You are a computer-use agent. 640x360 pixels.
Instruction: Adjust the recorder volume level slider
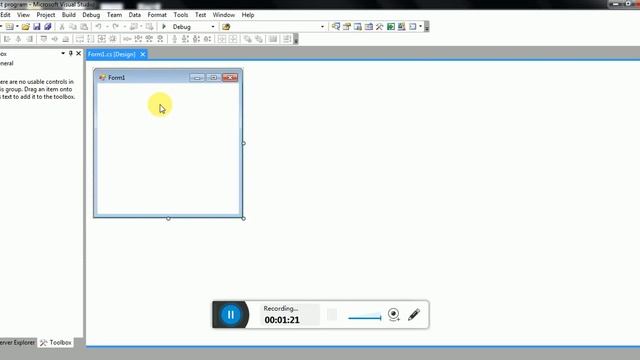tap(365, 318)
